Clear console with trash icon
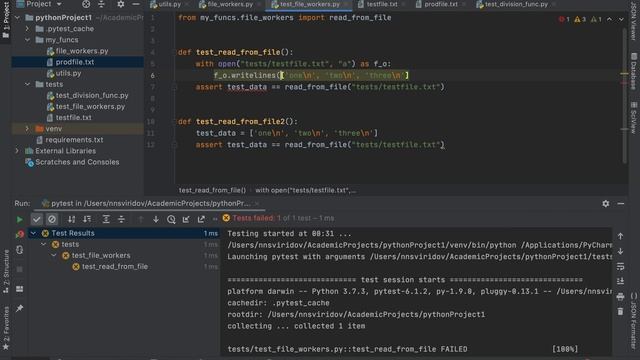The width and height of the screenshot is (640, 360). pyautogui.click(x=620, y=311)
